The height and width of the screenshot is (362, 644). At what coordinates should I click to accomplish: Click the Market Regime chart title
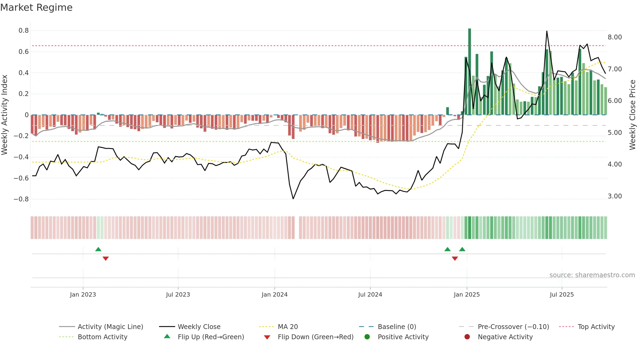coord(36,8)
